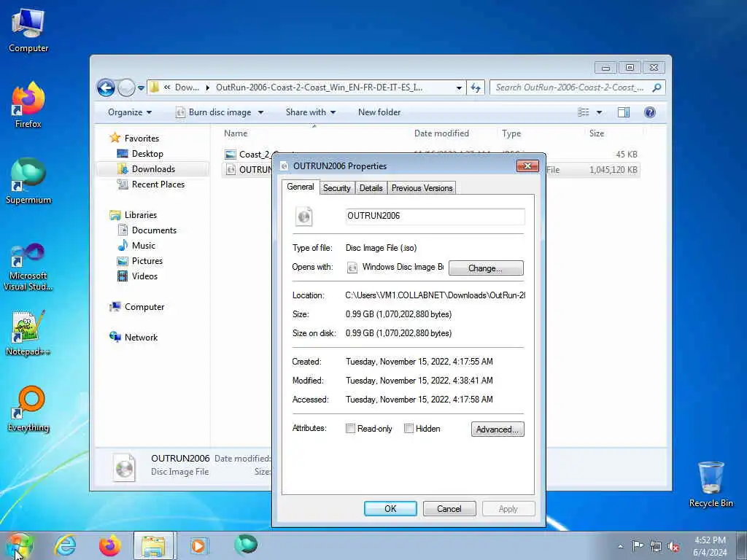Viewport: 747px width, 560px height.
Task: Open Microsoft Visual Studio shortcut
Action: coord(28,267)
